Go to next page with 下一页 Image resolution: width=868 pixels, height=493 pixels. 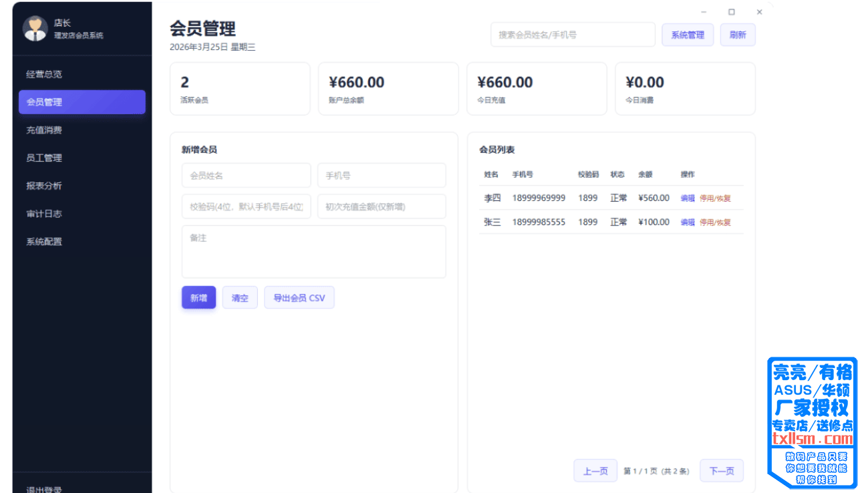[x=721, y=471]
